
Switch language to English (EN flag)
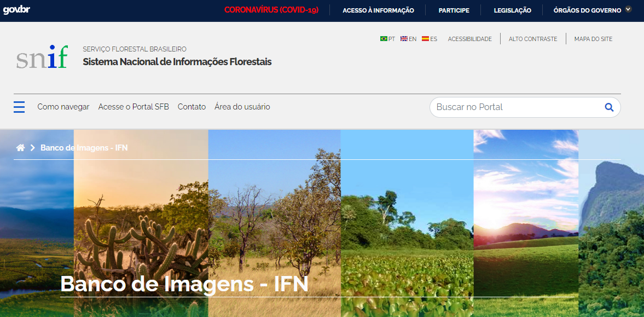click(408, 39)
